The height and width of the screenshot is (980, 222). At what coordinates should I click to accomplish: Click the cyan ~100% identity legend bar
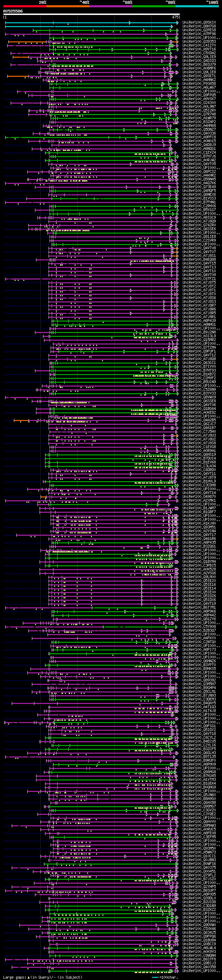[197, 6]
